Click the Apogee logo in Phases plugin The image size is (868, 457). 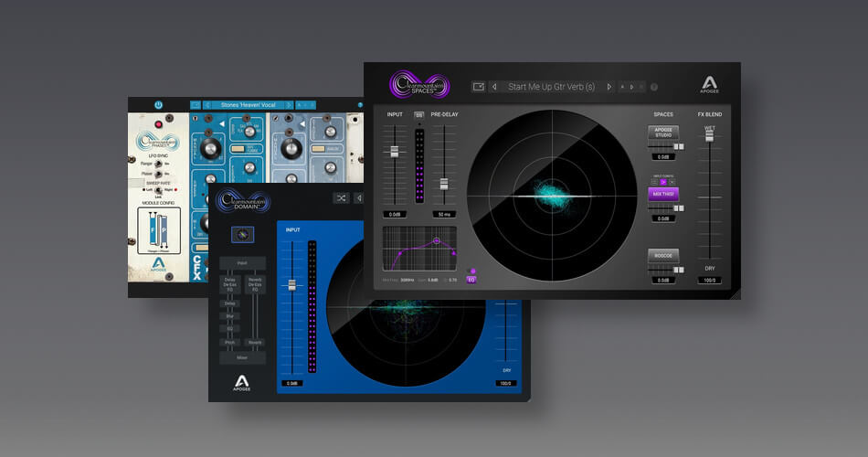click(x=158, y=264)
